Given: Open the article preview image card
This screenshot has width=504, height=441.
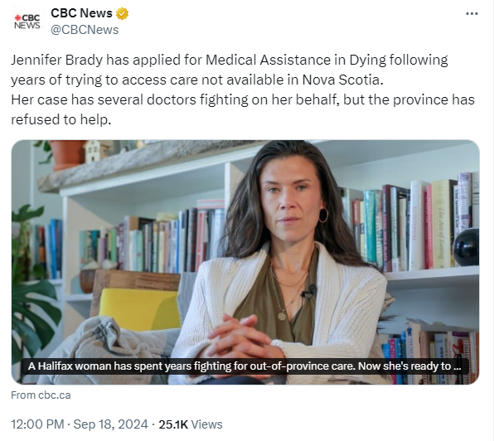Looking at the screenshot, I should [245, 249].
